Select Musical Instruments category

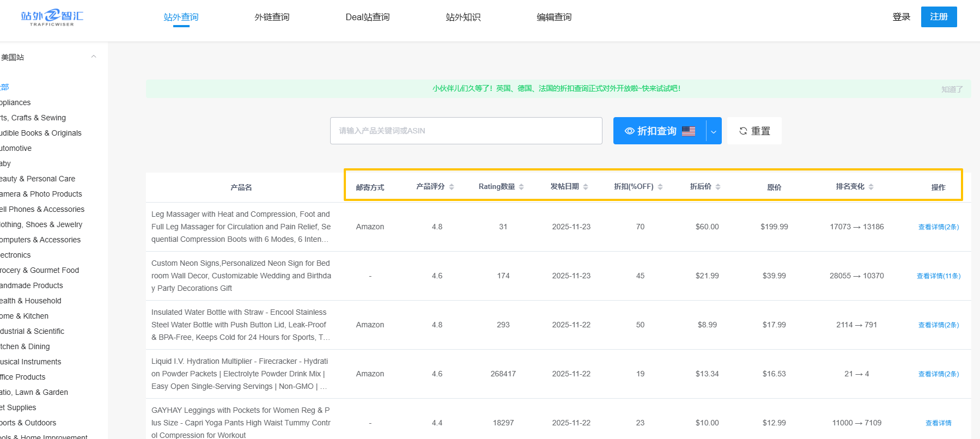tap(31, 362)
